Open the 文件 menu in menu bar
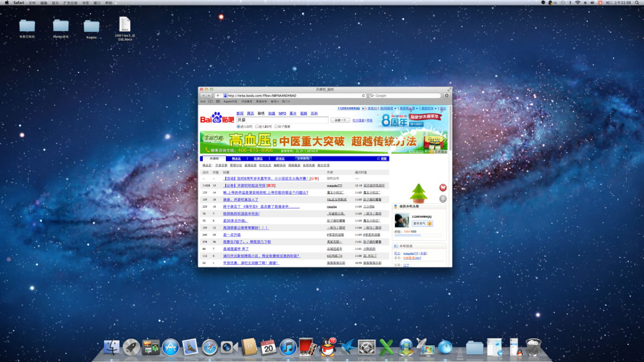The image size is (644, 362). (x=32, y=3)
